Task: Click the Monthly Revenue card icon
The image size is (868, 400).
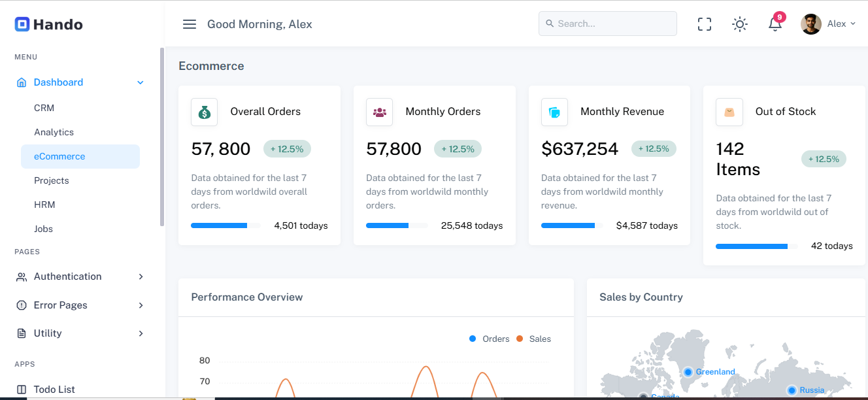Action: (554, 112)
